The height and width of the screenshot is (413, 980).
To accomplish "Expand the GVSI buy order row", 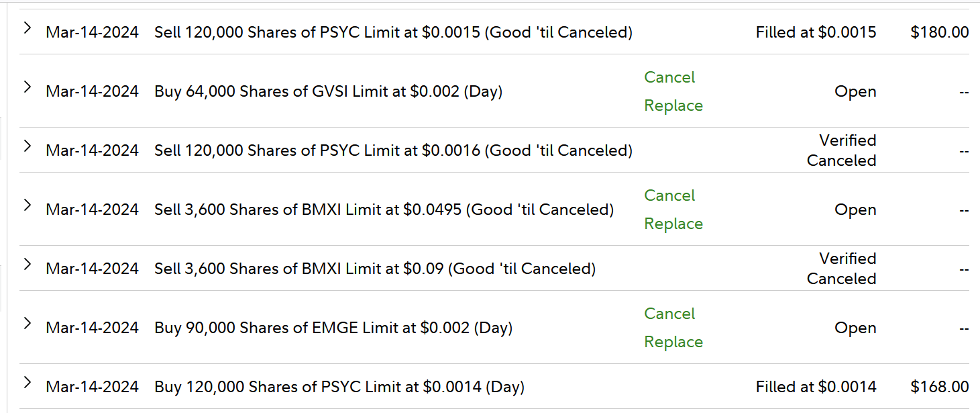I will [27, 87].
